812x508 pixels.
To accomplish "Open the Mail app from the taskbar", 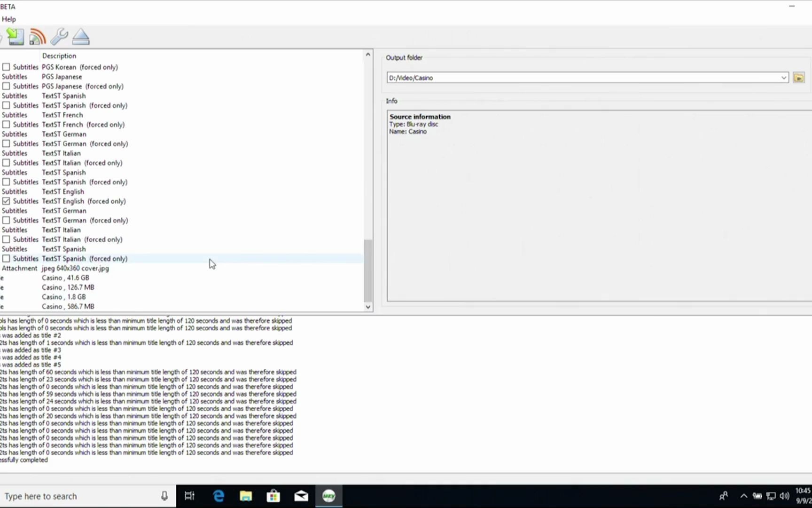I will [x=301, y=496].
